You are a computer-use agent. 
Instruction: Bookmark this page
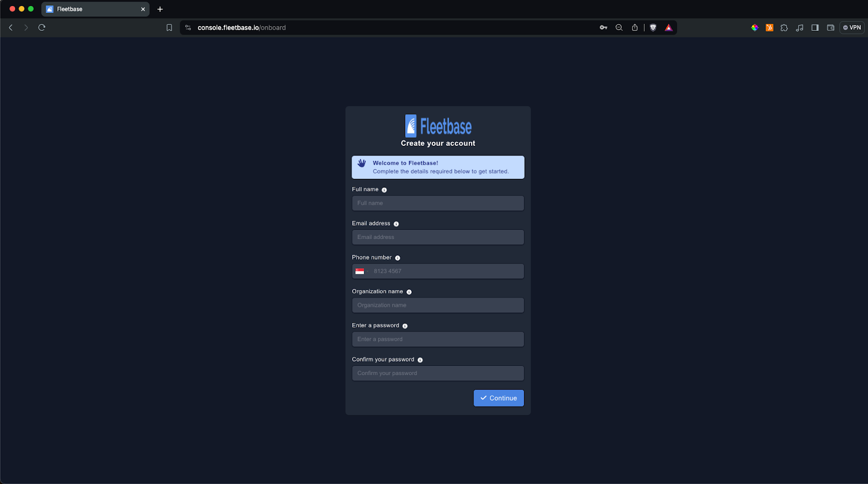pyautogui.click(x=169, y=28)
